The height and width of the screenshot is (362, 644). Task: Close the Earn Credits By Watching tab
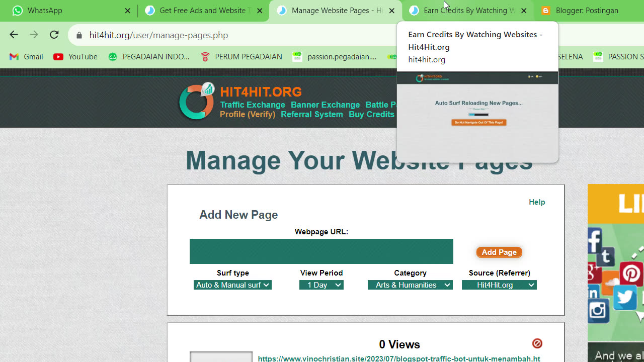pos(524,11)
